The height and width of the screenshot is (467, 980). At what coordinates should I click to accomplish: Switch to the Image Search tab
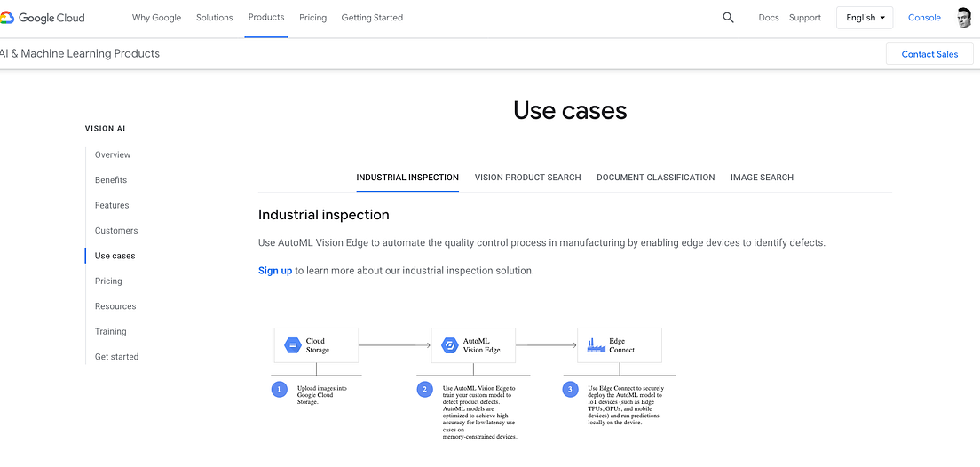(x=762, y=178)
